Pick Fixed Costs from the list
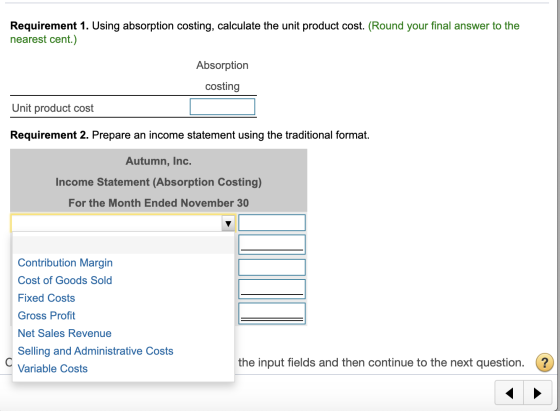Viewport: 560px width, 411px height. [46, 298]
